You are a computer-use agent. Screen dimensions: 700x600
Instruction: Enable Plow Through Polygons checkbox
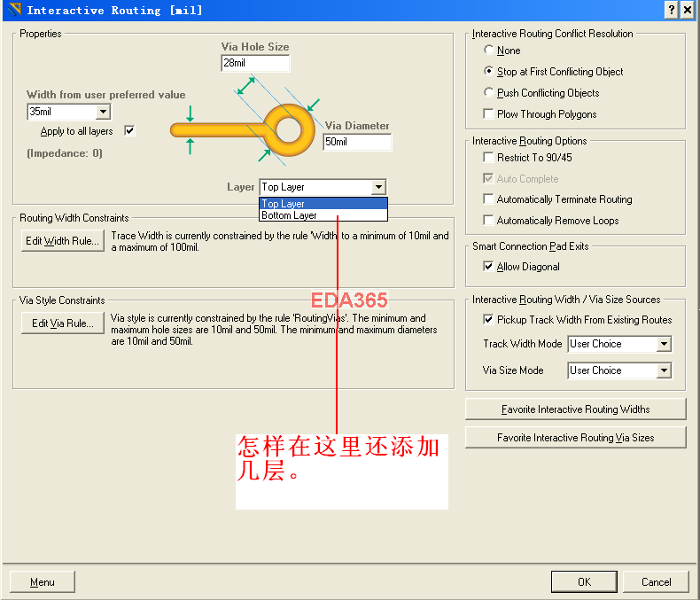click(x=489, y=113)
